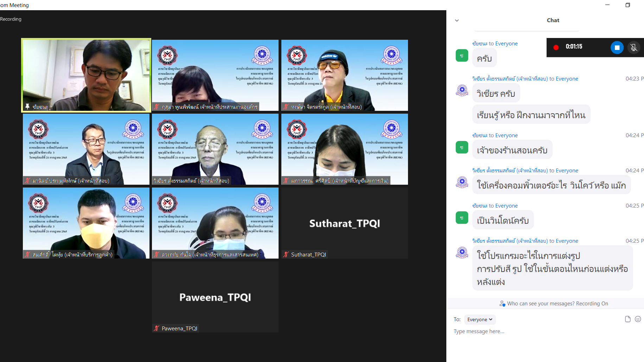Image resolution: width=644 pixels, height=362 pixels.
Task: Collapse the Chat panel with the chevron
Action: point(457,20)
